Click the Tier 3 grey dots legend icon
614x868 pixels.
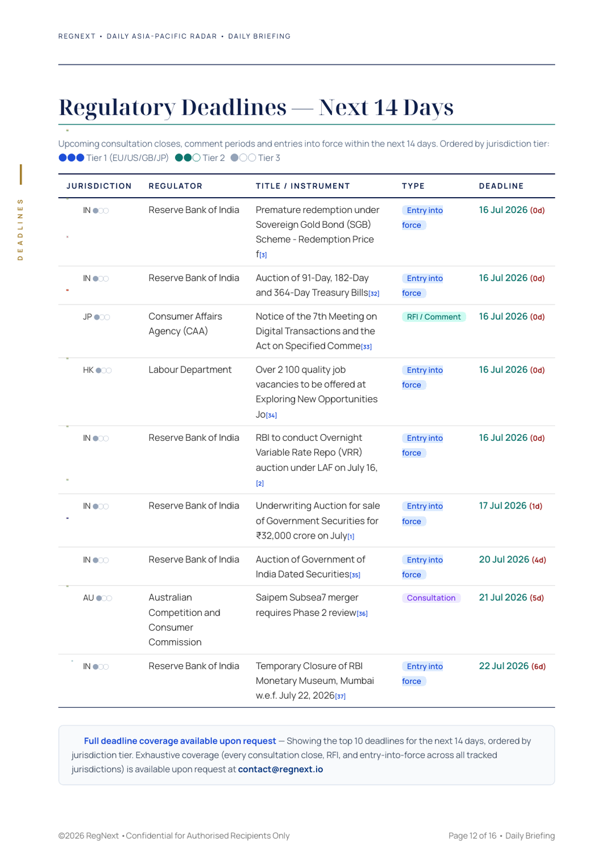[x=243, y=158]
